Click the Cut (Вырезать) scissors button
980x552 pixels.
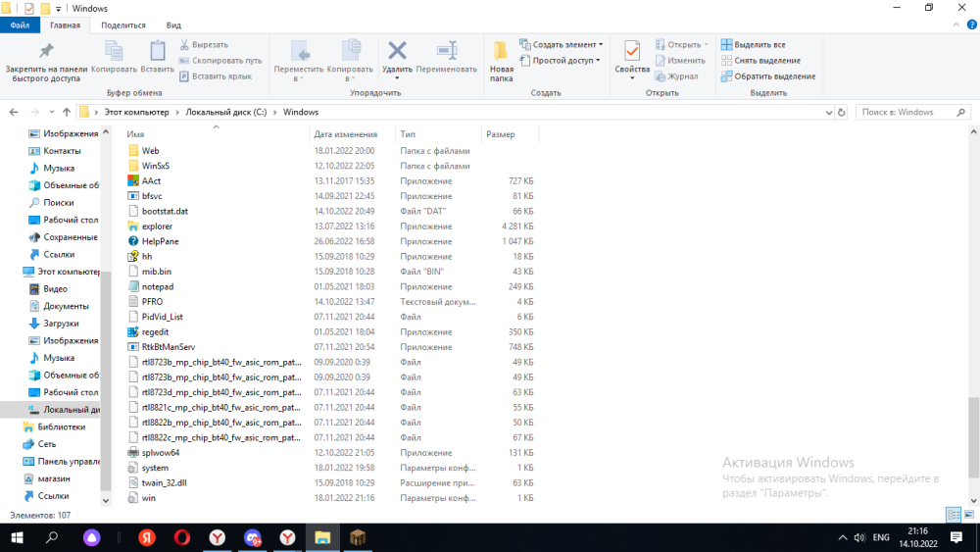(x=204, y=45)
